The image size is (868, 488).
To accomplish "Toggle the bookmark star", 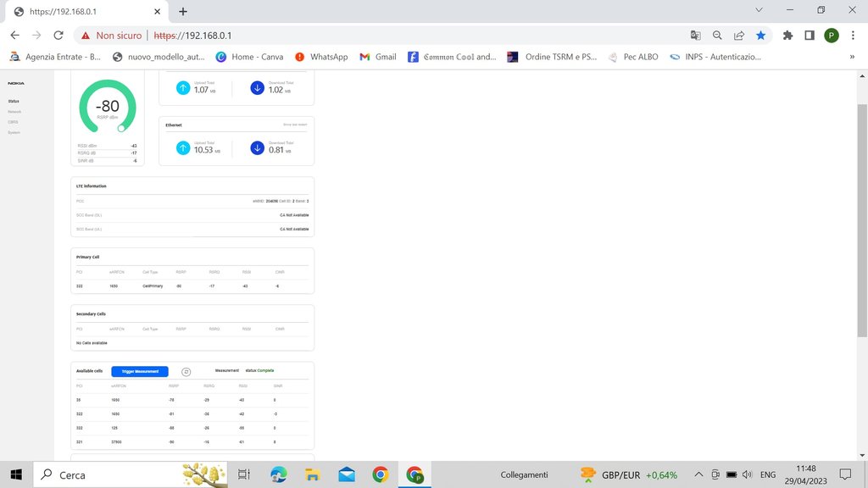I will coord(761,36).
